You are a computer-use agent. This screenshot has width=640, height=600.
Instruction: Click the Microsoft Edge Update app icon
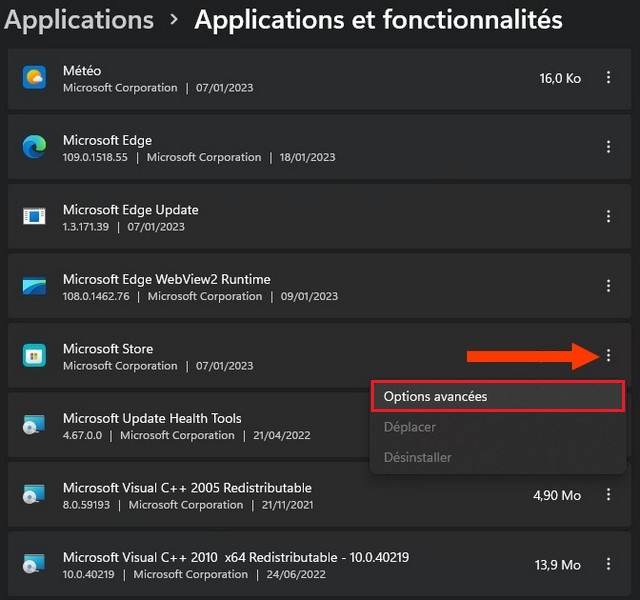coord(34,217)
